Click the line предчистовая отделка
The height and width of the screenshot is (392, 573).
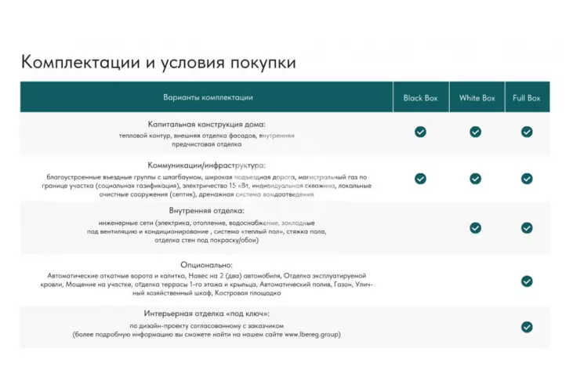coord(206,144)
